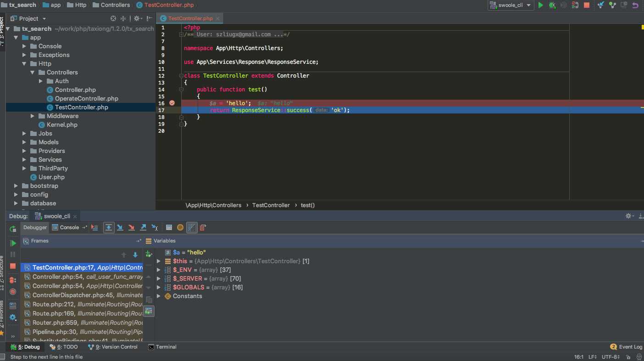The height and width of the screenshot is (361, 644).
Task: Open the 6: TODO tool window
Action: coord(64,347)
